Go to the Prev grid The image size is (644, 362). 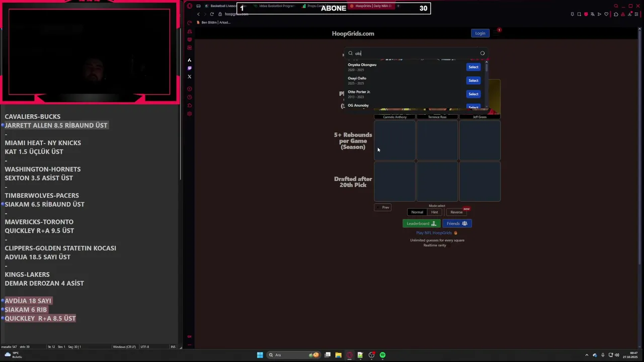click(x=383, y=207)
